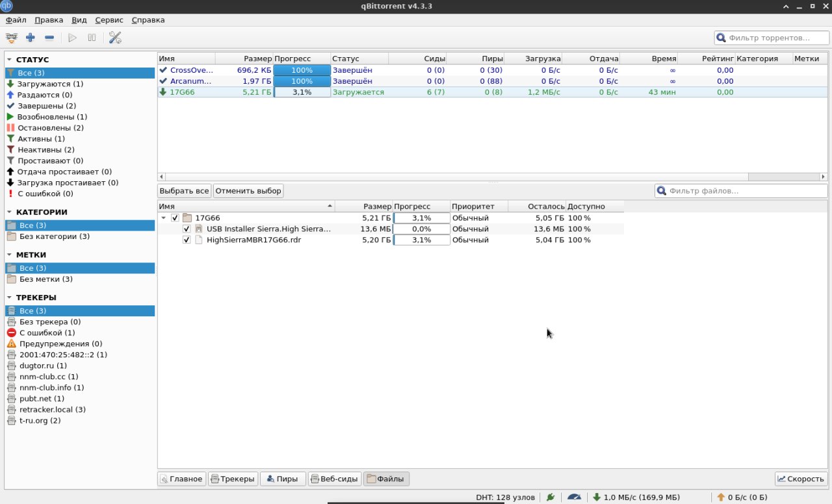This screenshot has height=504, width=832.
Task: Click the Фильтр торрентов search field
Action: [770, 38]
